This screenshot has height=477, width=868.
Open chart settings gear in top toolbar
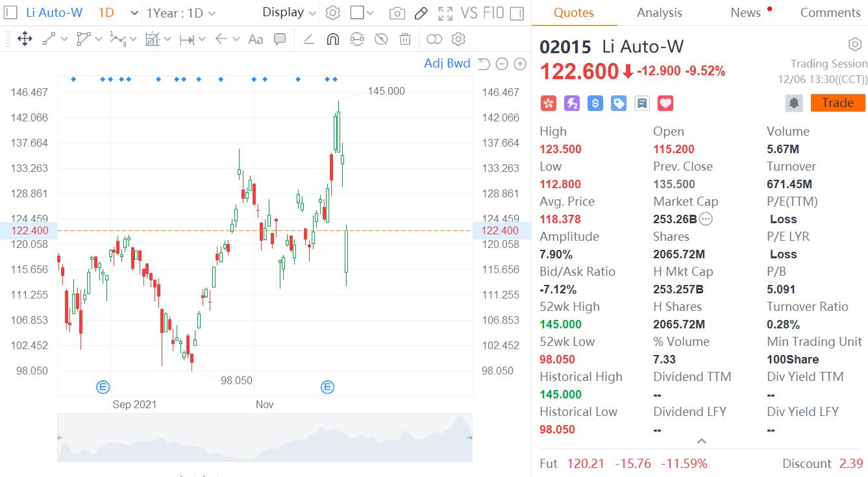coord(332,13)
